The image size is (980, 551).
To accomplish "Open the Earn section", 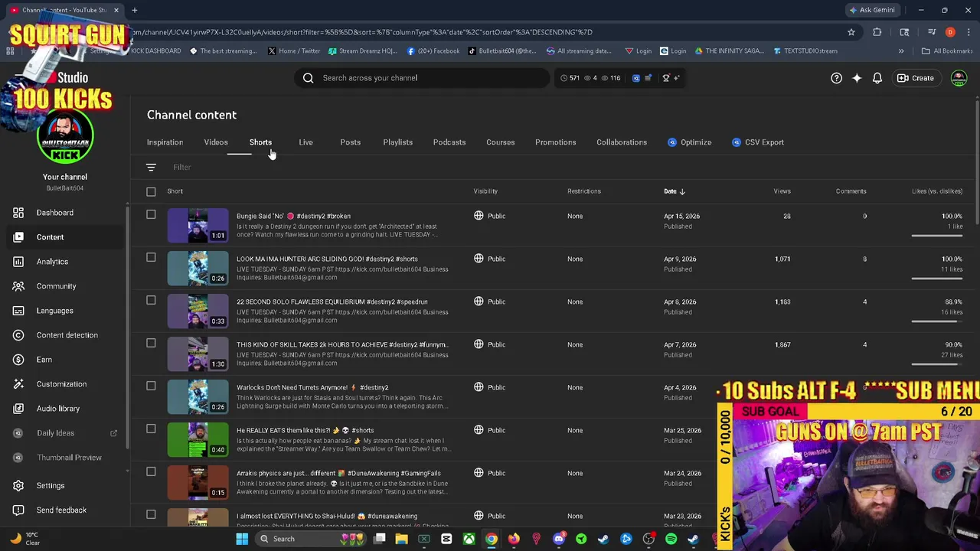I will (x=44, y=360).
